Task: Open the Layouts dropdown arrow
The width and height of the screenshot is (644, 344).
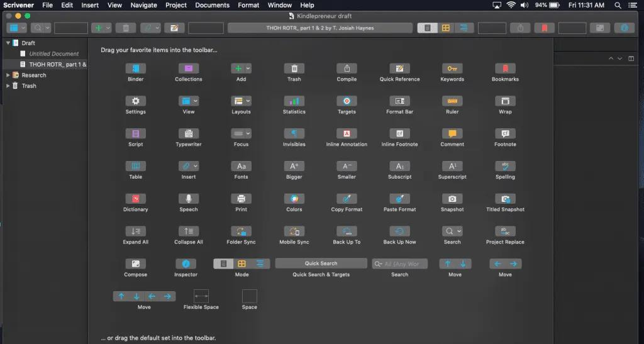Action: click(x=248, y=101)
